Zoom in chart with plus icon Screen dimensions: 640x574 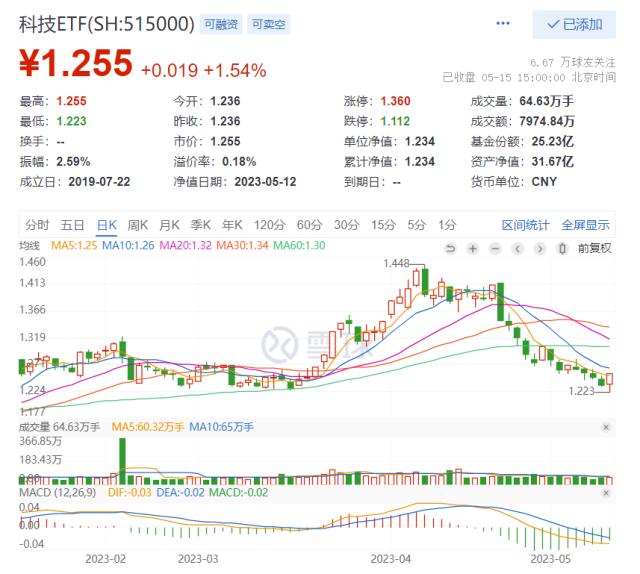473,248
